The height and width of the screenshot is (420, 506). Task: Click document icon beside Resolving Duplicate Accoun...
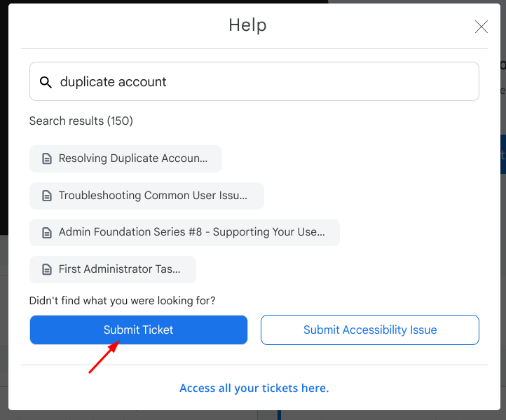point(47,159)
